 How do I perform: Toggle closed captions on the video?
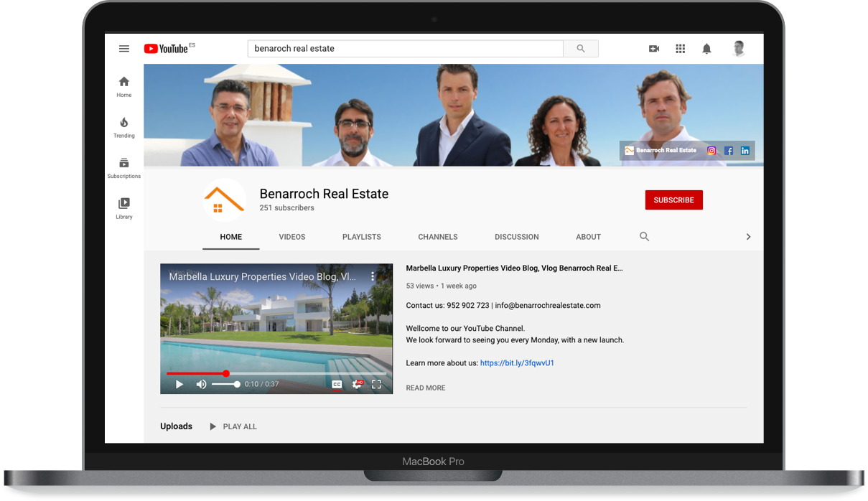click(337, 385)
